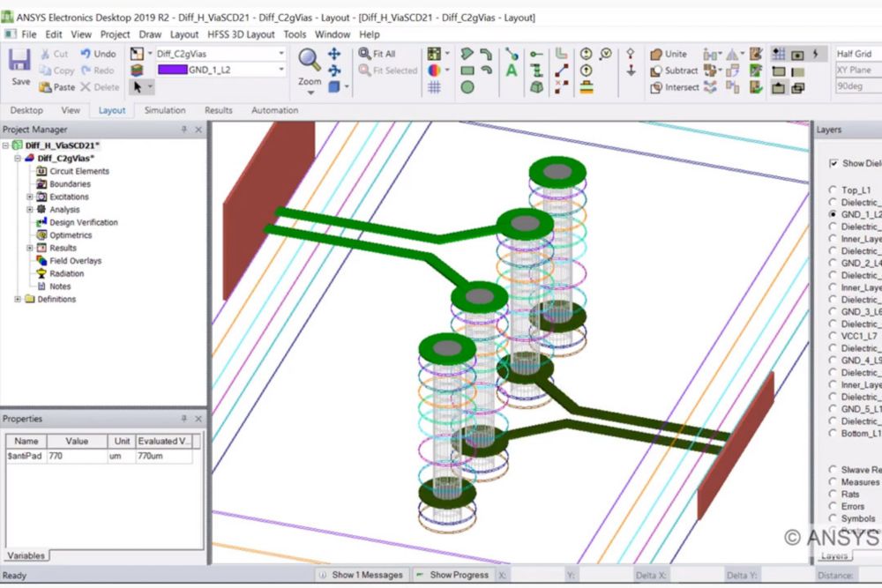Toggle the Show Dielectrics checkbox
The image size is (882, 588).
point(833,163)
